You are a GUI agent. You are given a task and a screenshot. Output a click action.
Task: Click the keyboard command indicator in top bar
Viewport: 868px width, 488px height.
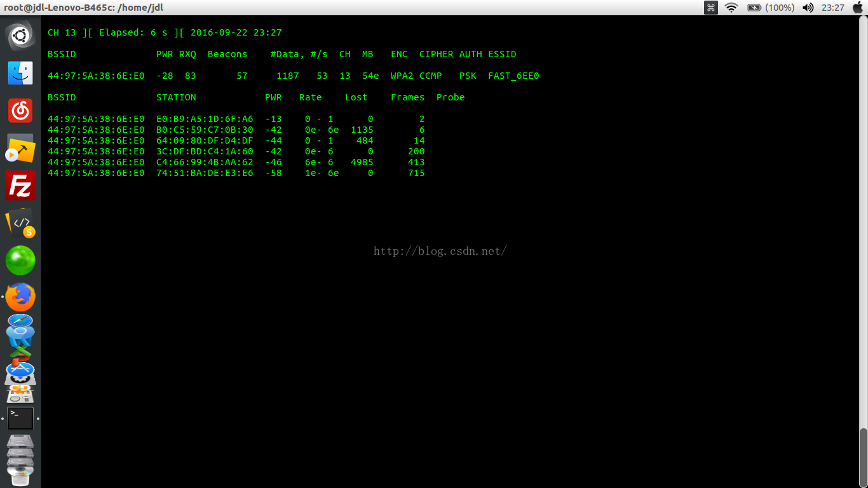coord(711,8)
